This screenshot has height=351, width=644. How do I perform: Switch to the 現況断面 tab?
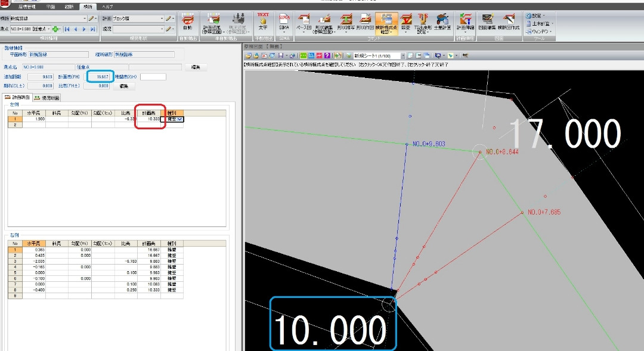click(47, 98)
